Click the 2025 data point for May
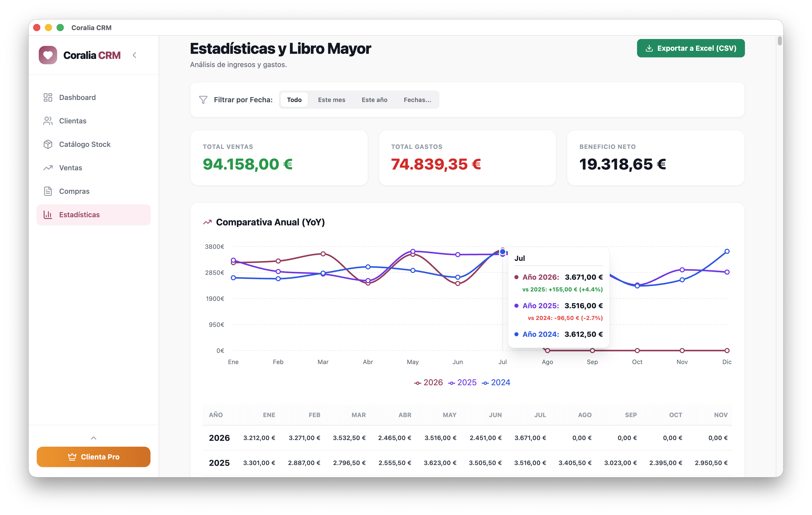This screenshot has width=812, height=515. pos(413,251)
